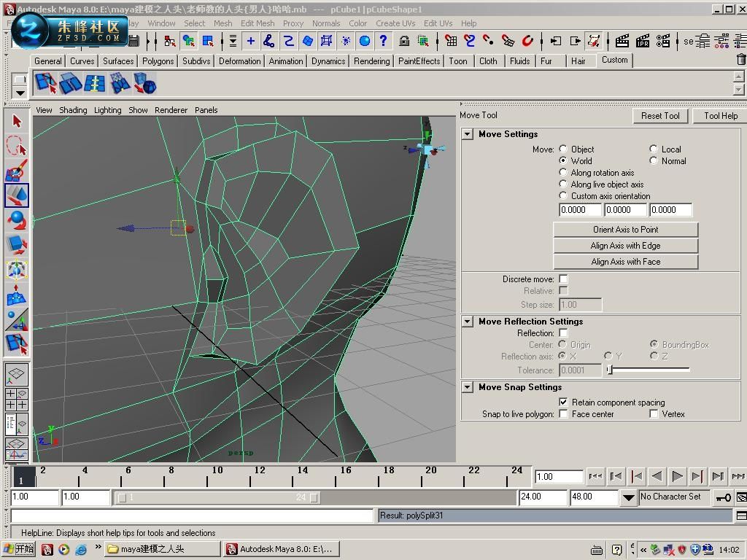Screen dimensions: 747x560
Task: Select the arrow Select tool in the toolbox
Action: [17, 122]
